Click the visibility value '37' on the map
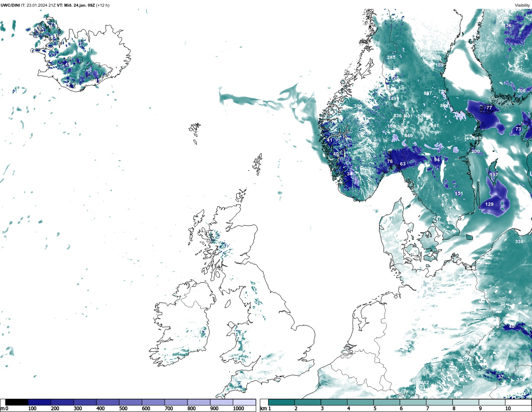 501,377
